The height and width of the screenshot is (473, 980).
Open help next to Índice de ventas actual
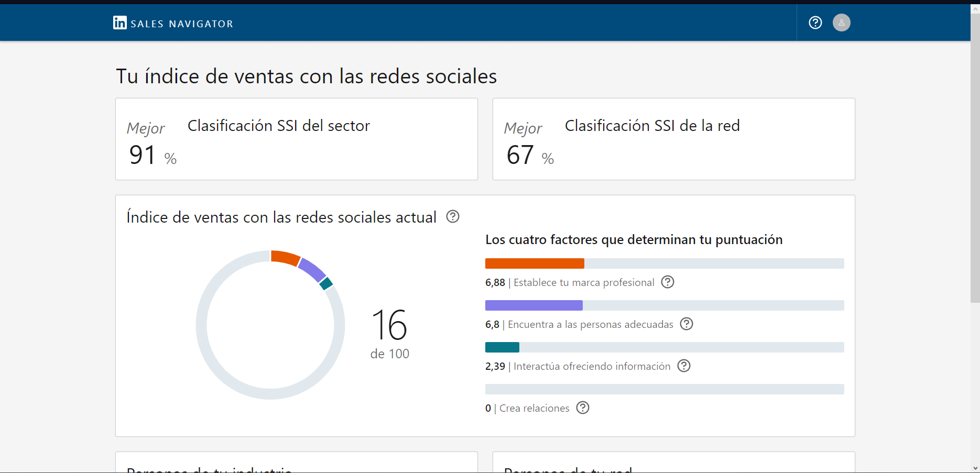click(x=453, y=216)
